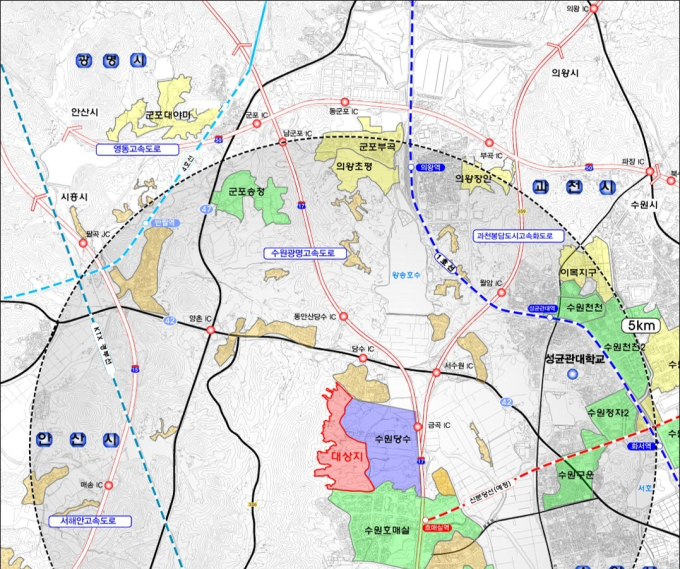Click the green 군포송정 district area
Image resolution: width=680 pixels, height=569 pixels.
click(x=252, y=195)
